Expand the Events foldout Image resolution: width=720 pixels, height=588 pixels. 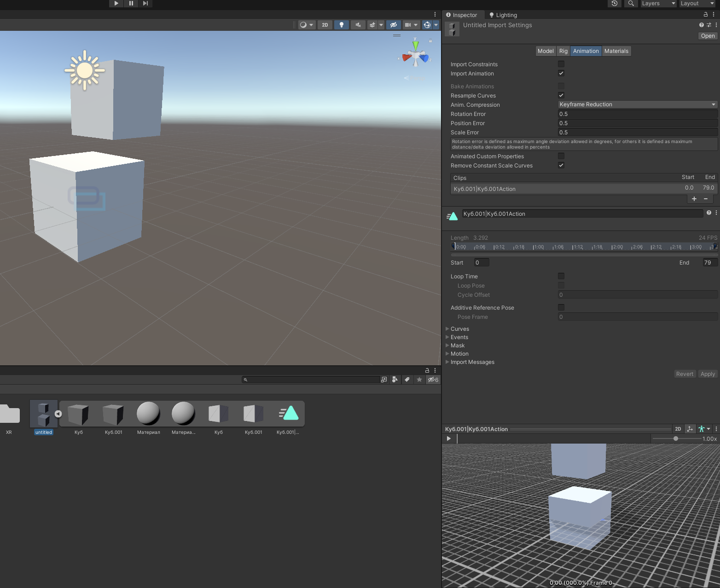[x=447, y=337]
